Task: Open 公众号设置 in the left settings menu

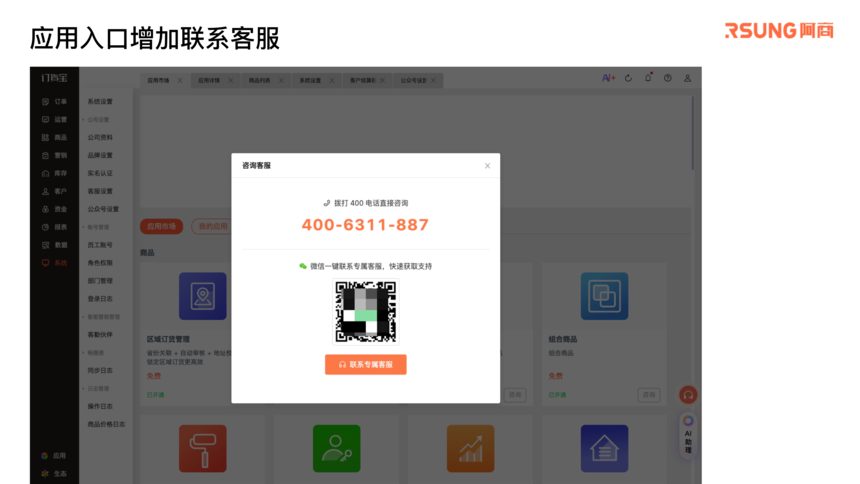Action: click(x=103, y=209)
